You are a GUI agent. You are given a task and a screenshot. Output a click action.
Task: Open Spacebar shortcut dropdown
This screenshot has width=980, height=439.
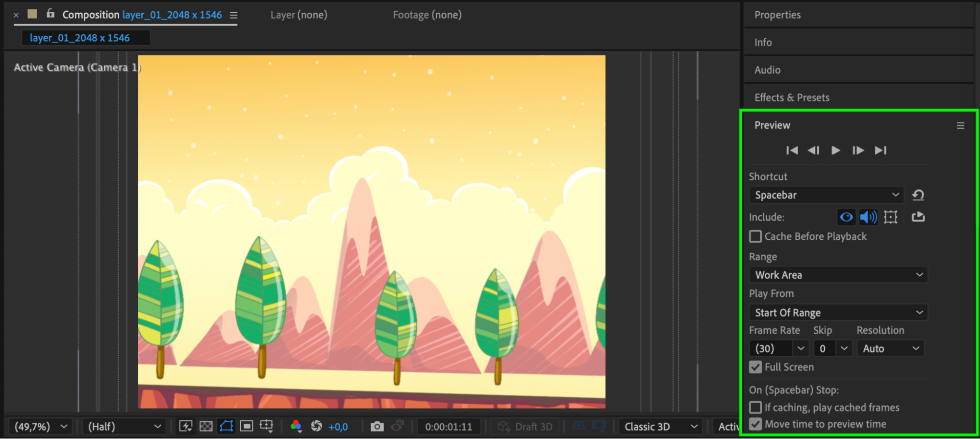(x=826, y=195)
